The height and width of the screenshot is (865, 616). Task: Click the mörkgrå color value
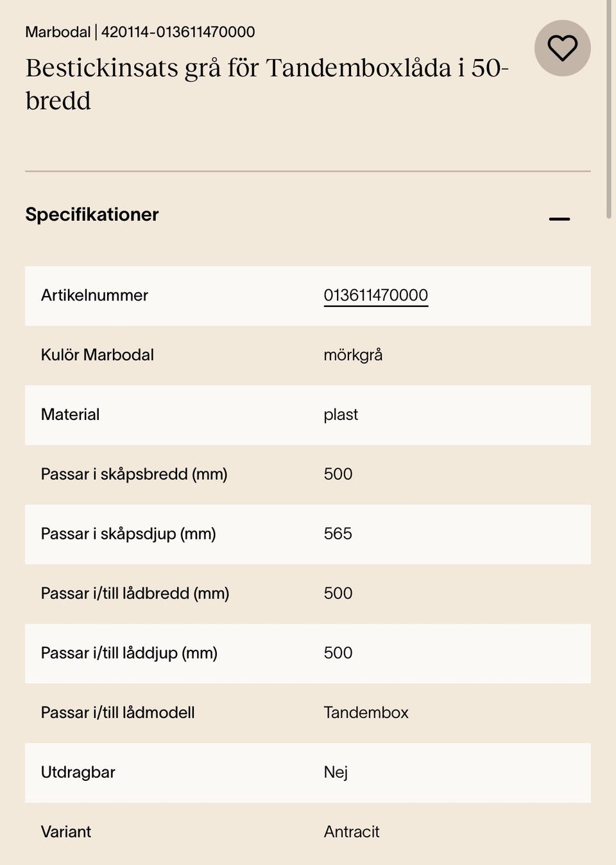coord(353,355)
